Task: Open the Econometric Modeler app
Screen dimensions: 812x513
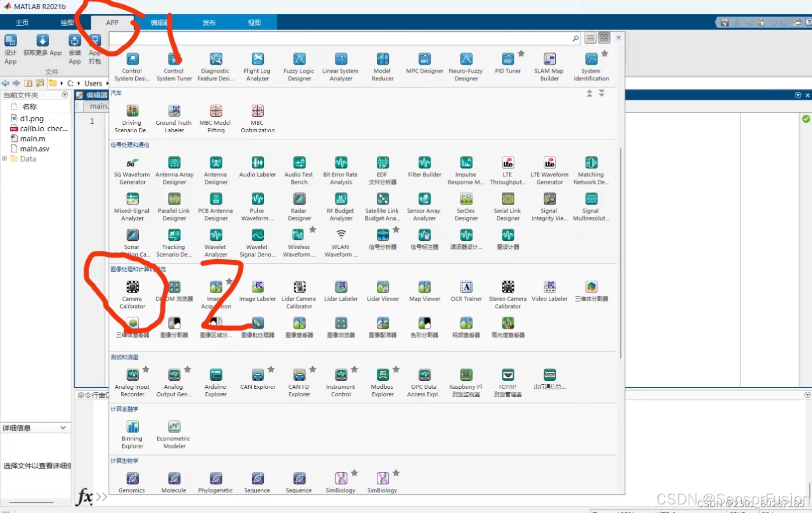Action: pos(174,434)
